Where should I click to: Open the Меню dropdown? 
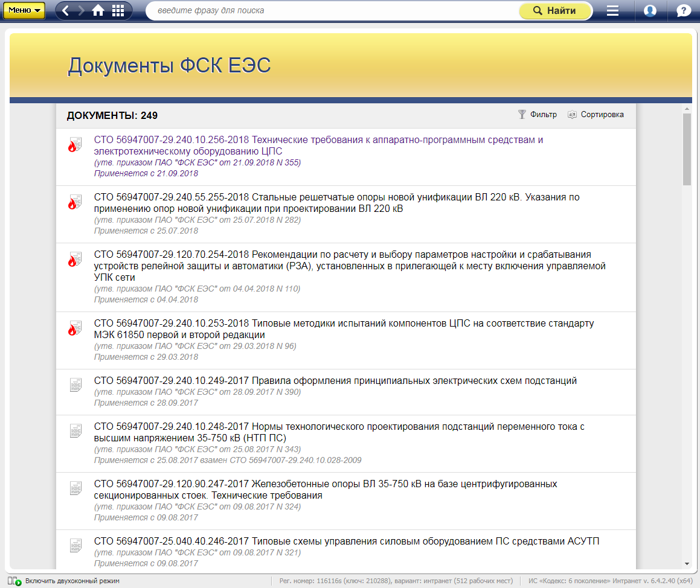25,10
